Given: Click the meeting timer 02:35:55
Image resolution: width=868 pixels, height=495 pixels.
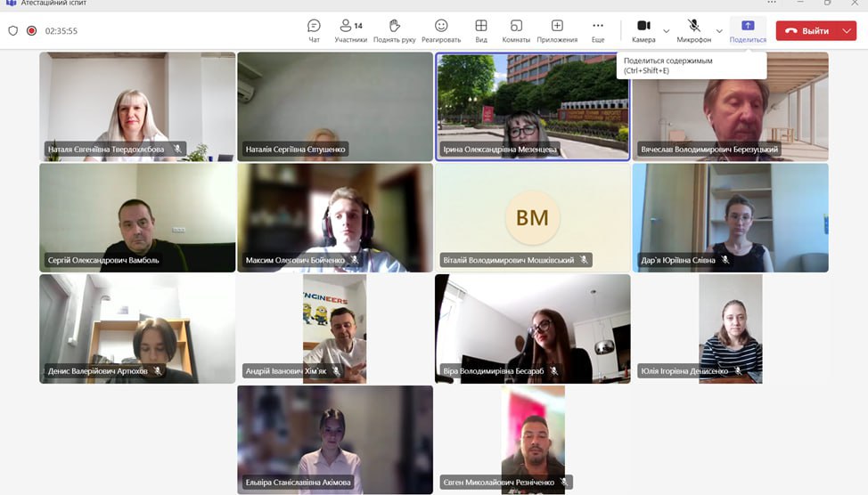Looking at the screenshot, I should click(x=61, y=31).
